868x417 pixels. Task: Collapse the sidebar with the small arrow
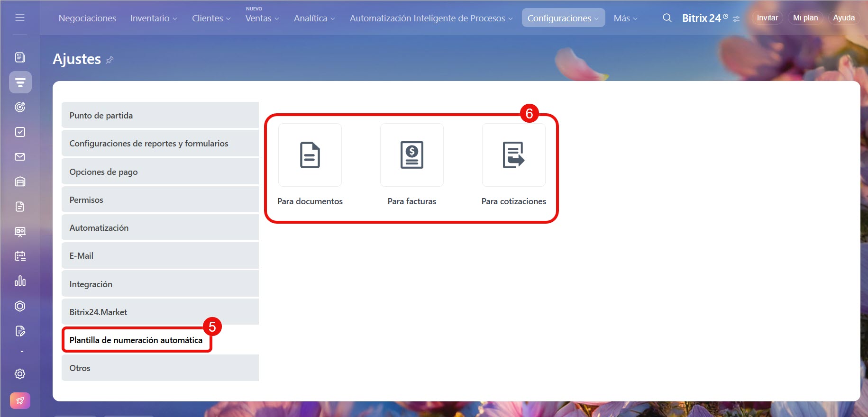pyautogui.click(x=22, y=352)
